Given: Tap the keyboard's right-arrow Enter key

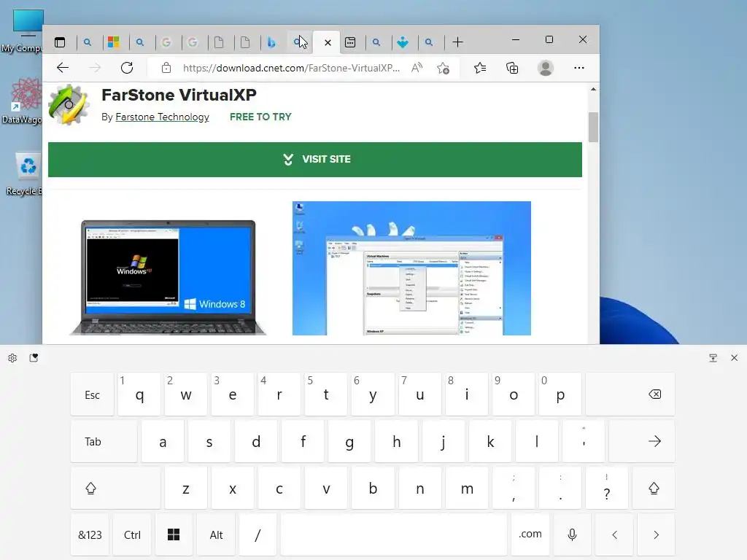Looking at the screenshot, I should (642, 441).
